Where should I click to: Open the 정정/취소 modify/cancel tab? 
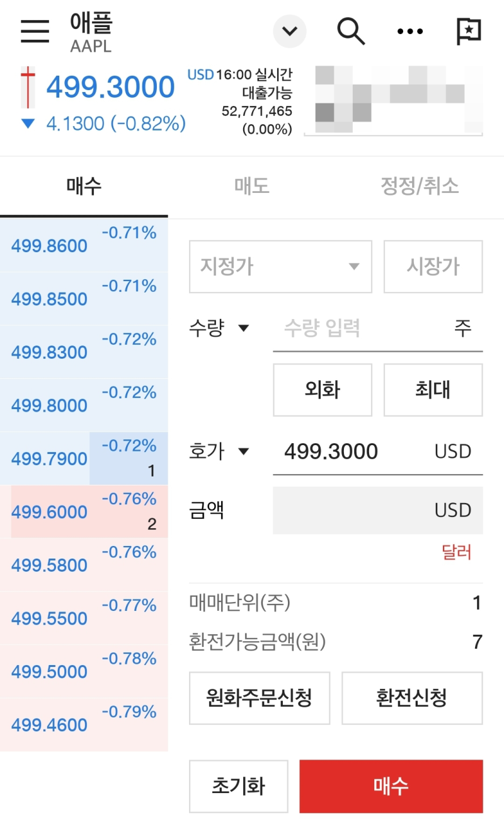(x=420, y=182)
